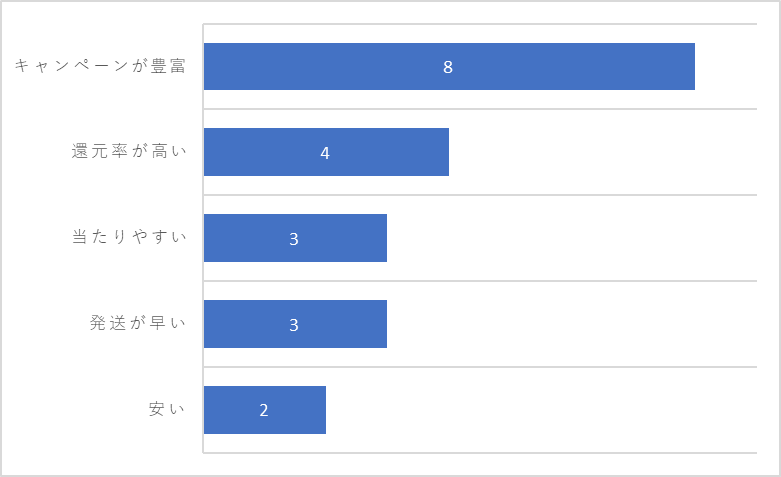Image resolution: width=781 pixels, height=477 pixels.
Task: Click the gridline between 還元率が高い and 当たりやすい
Action: pyautogui.click(x=480, y=195)
